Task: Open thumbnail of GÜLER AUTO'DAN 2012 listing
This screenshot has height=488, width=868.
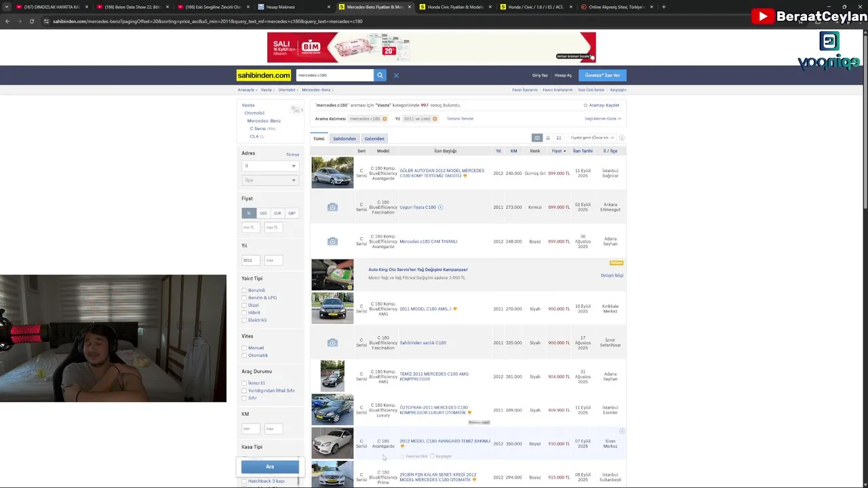Action: point(332,172)
